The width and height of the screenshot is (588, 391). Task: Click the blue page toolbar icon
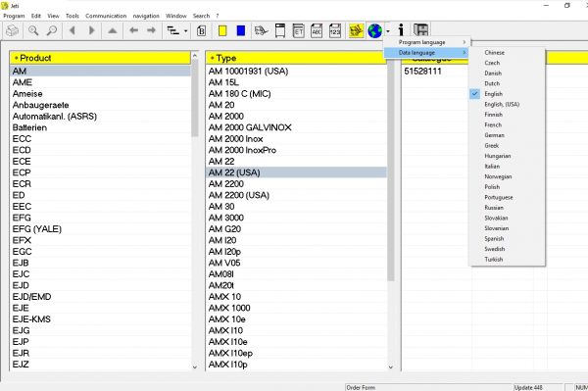[x=241, y=30]
